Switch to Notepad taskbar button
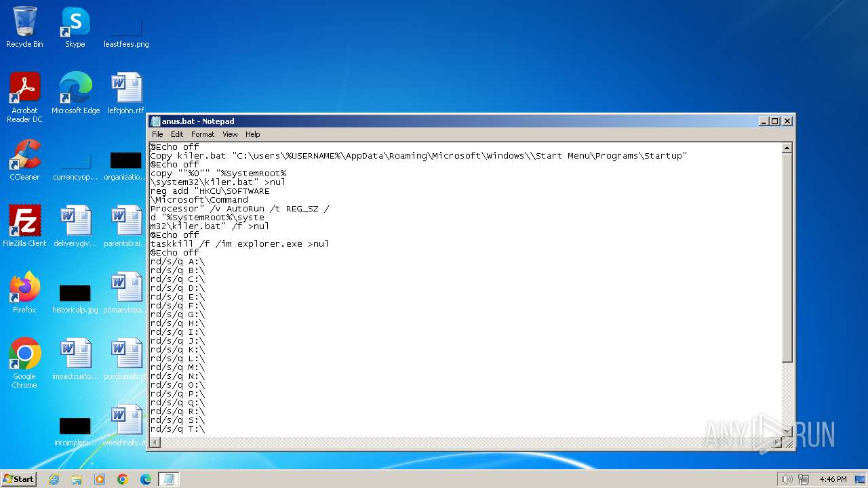Screen dimensions: 868x488 point(169,479)
